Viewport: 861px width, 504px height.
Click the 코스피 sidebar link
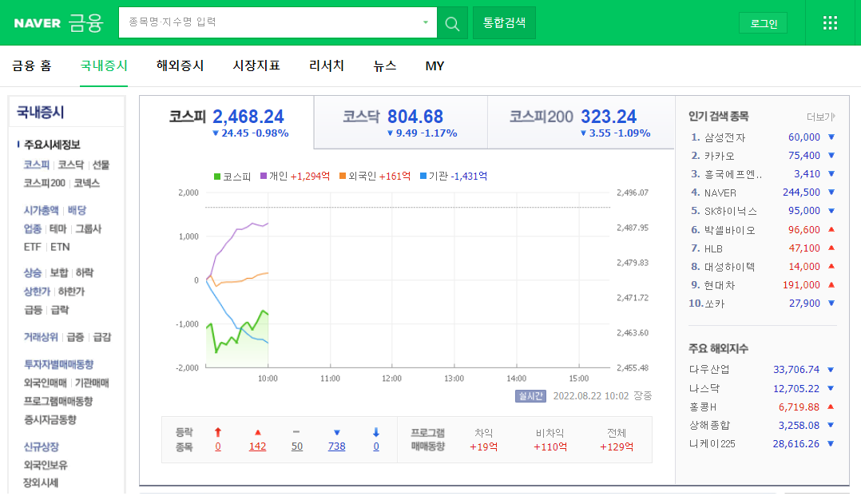(37, 165)
